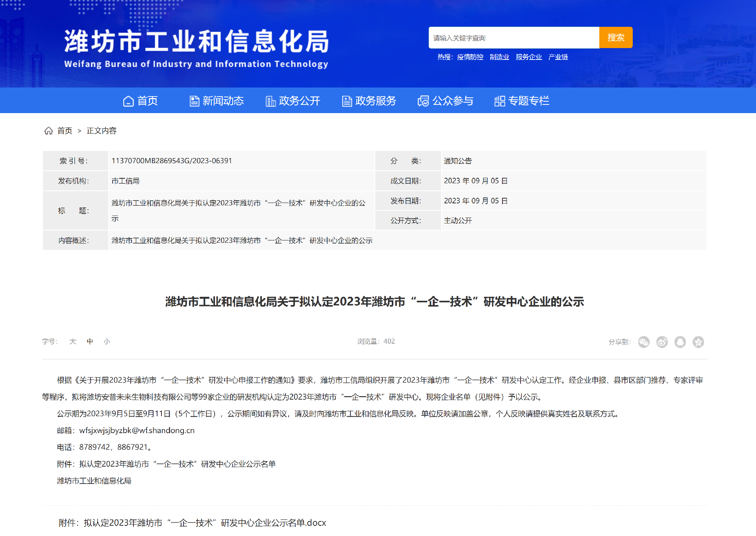
Task: Click hot search link 产业链
Action: tap(558, 57)
